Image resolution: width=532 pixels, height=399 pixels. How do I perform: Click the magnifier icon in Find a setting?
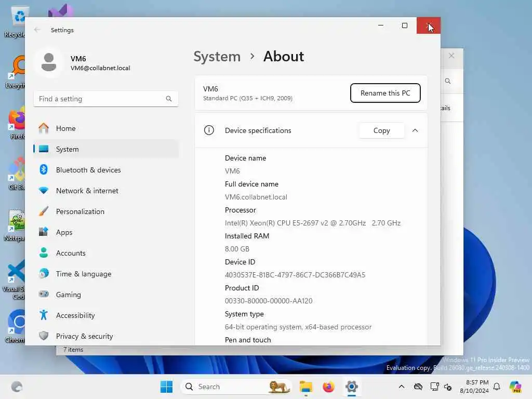169,99
